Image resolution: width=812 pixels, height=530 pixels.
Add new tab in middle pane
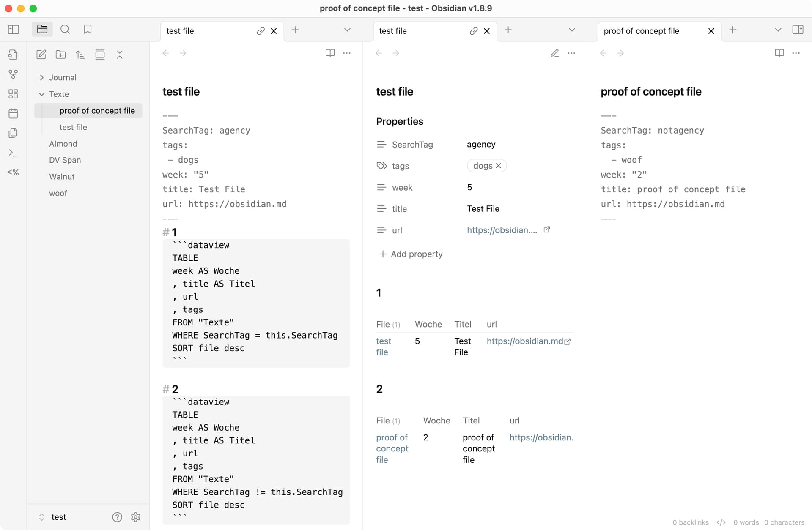click(x=508, y=30)
